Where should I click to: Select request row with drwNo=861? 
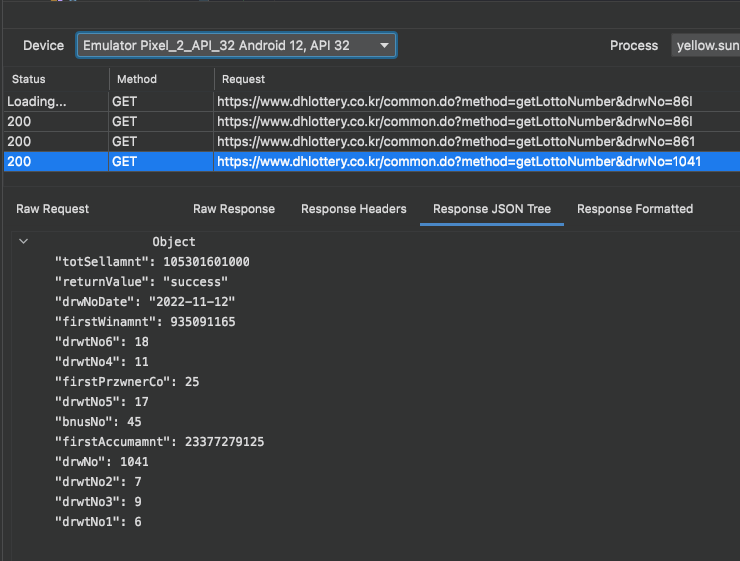coord(372,142)
